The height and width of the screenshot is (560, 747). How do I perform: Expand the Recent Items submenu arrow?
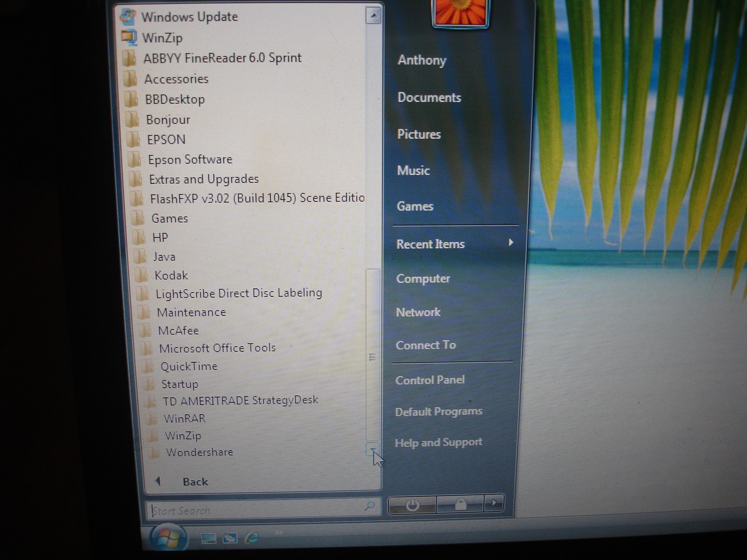511,243
